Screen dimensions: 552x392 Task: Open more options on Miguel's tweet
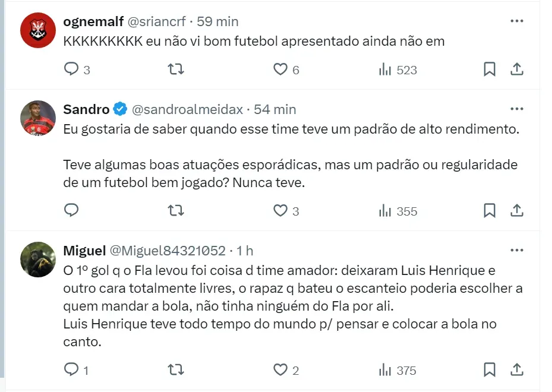pos(517,250)
